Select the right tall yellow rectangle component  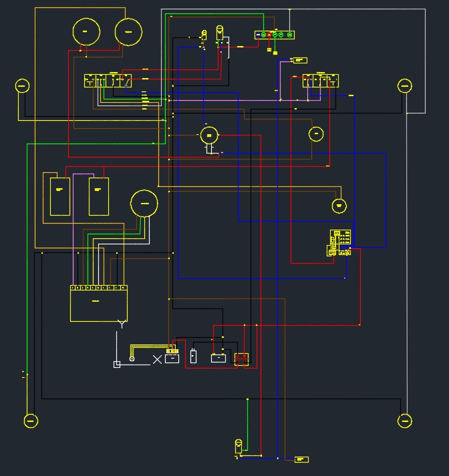(x=99, y=196)
